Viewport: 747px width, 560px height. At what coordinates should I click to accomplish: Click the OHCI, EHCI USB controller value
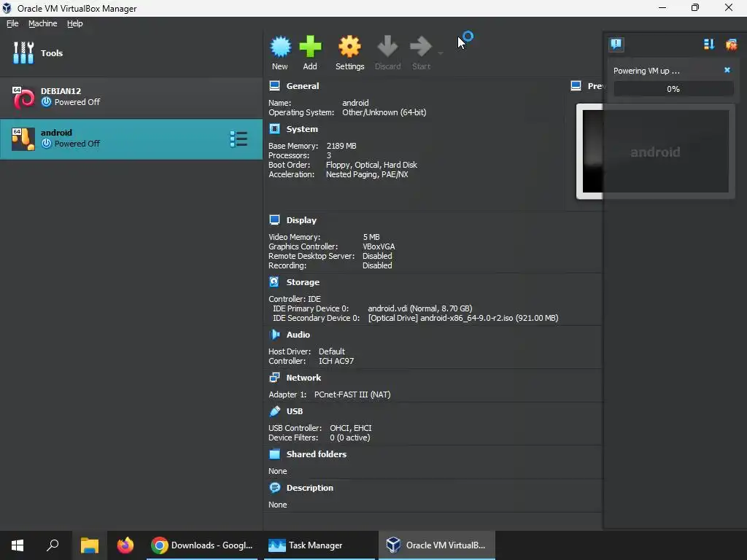click(351, 428)
